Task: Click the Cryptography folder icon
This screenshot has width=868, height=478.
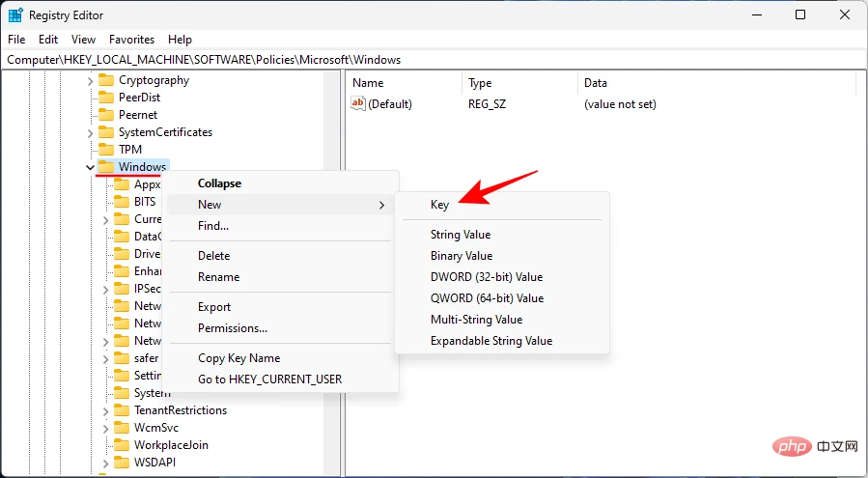Action: pos(106,80)
